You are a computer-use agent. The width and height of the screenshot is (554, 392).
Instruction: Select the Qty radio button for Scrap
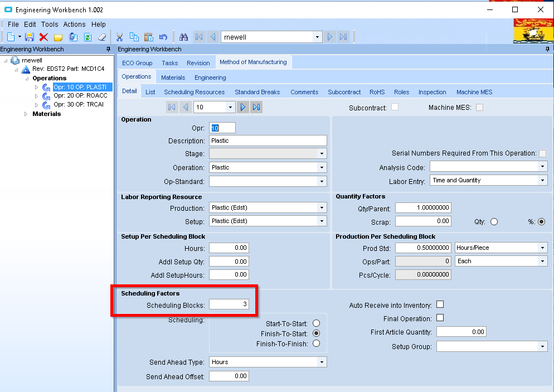[494, 221]
